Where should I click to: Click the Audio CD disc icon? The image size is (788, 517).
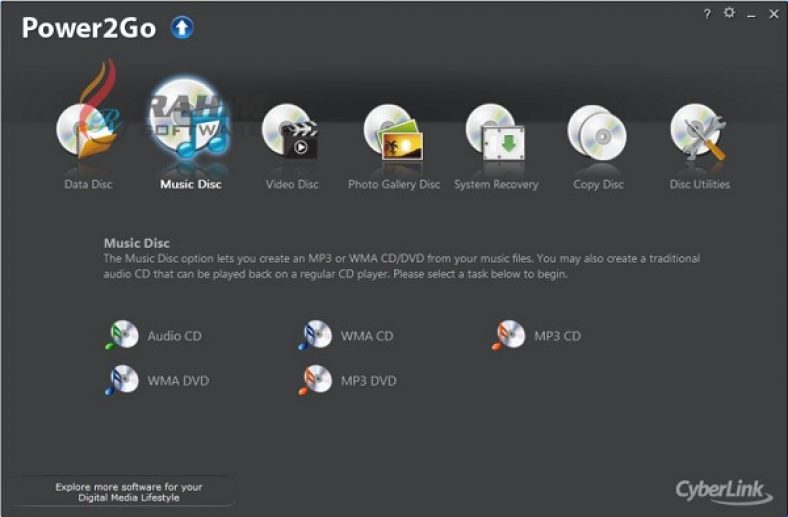[x=122, y=335]
